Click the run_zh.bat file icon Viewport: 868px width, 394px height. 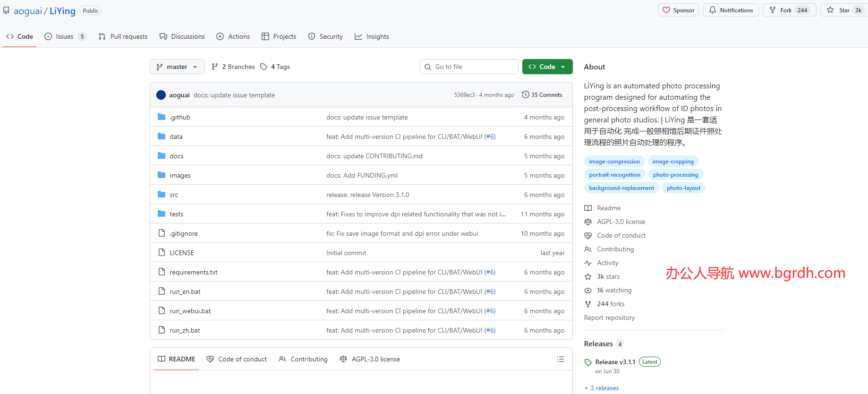(162, 330)
